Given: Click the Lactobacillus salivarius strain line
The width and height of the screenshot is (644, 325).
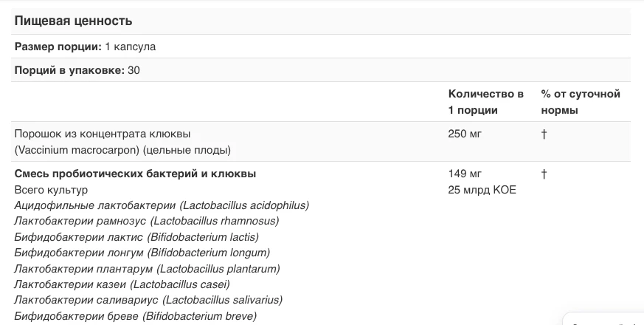Looking at the screenshot, I should 149,300.
